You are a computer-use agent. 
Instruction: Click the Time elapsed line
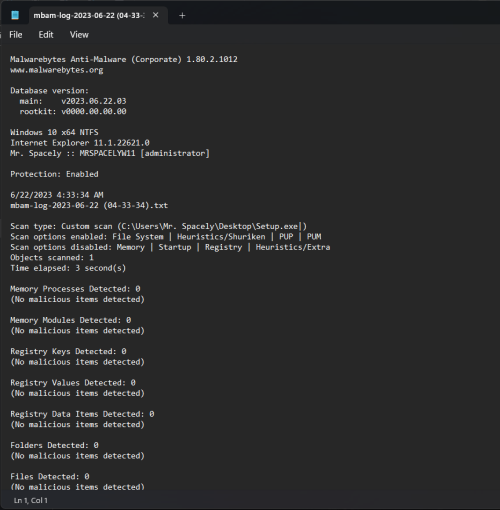click(x=68, y=268)
